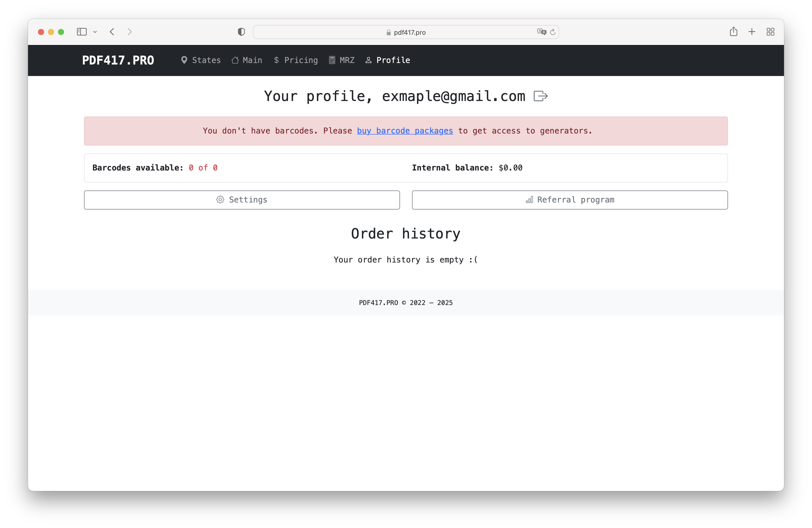The height and width of the screenshot is (528, 812).
Task: Open the buy barcode packages link
Action: coord(405,131)
